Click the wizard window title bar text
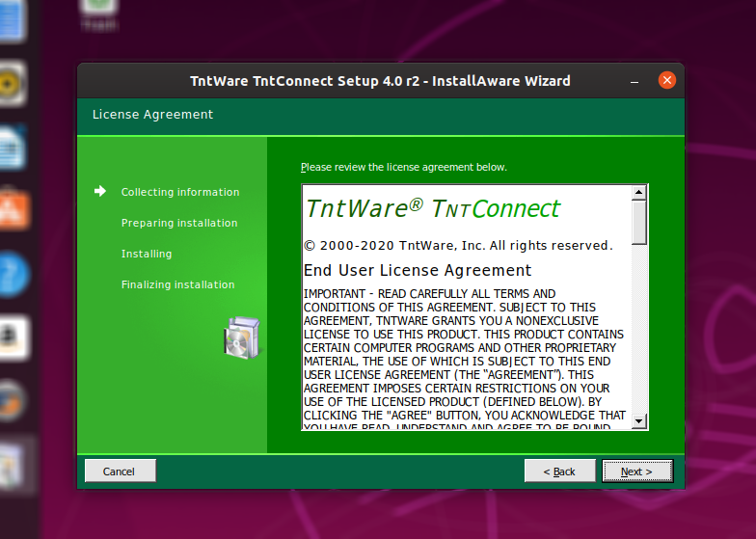The width and height of the screenshot is (756, 539). point(380,81)
